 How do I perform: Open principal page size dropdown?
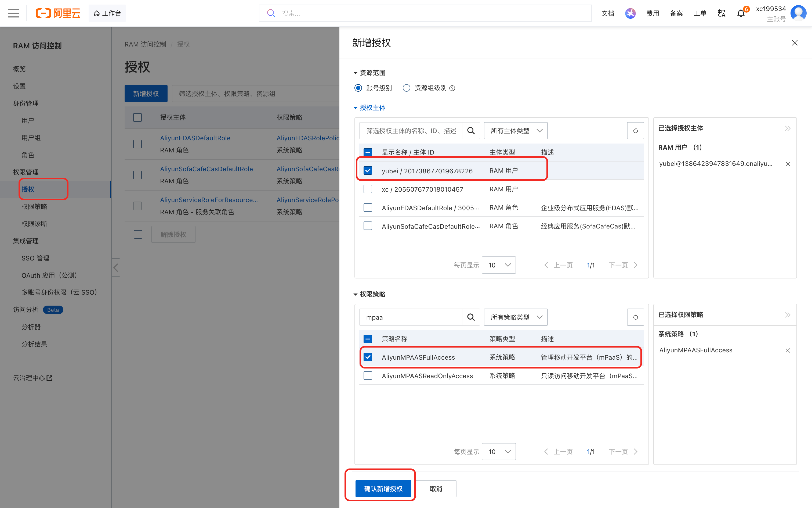(499, 265)
